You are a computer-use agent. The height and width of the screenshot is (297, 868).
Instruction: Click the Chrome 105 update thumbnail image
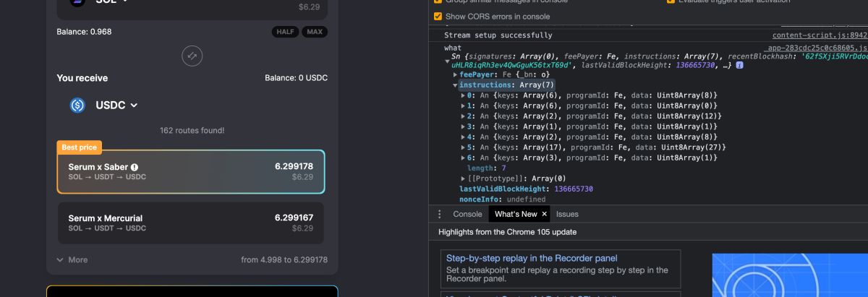[790, 275]
